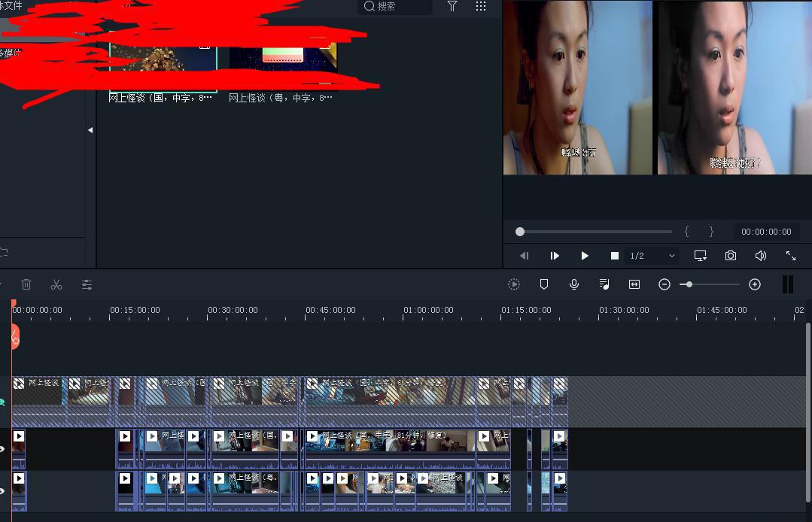
Task: Select bottom-track clip 网上怪谈（粤
Action: tap(245, 490)
